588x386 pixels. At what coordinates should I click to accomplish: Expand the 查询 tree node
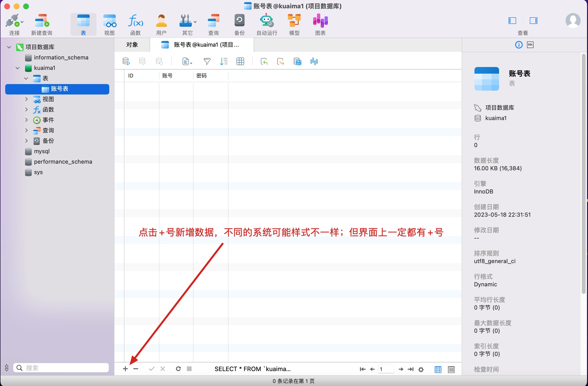26,130
